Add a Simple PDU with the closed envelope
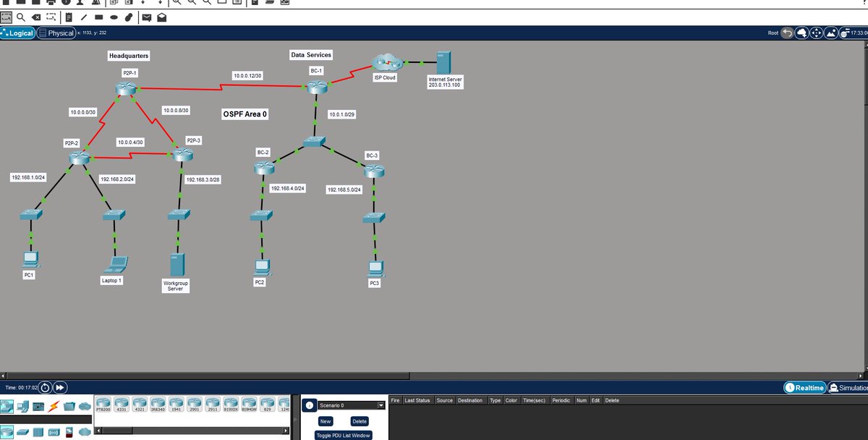The height and width of the screenshot is (440, 868). point(146,17)
